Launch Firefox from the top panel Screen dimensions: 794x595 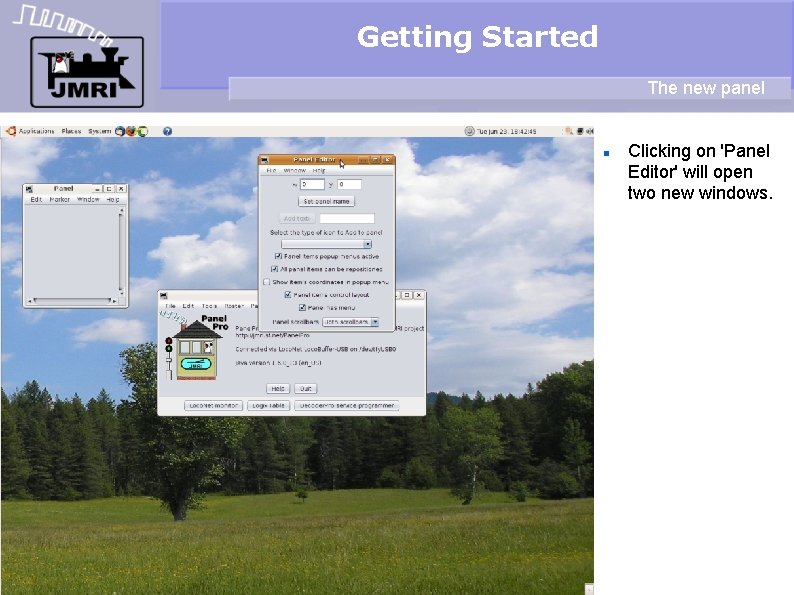point(131,131)
